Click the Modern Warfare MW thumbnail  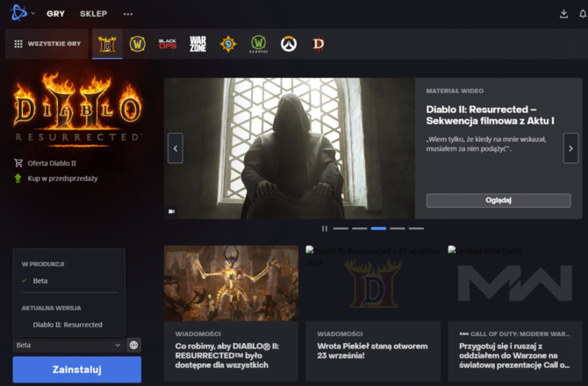click(x=515, y=283)
